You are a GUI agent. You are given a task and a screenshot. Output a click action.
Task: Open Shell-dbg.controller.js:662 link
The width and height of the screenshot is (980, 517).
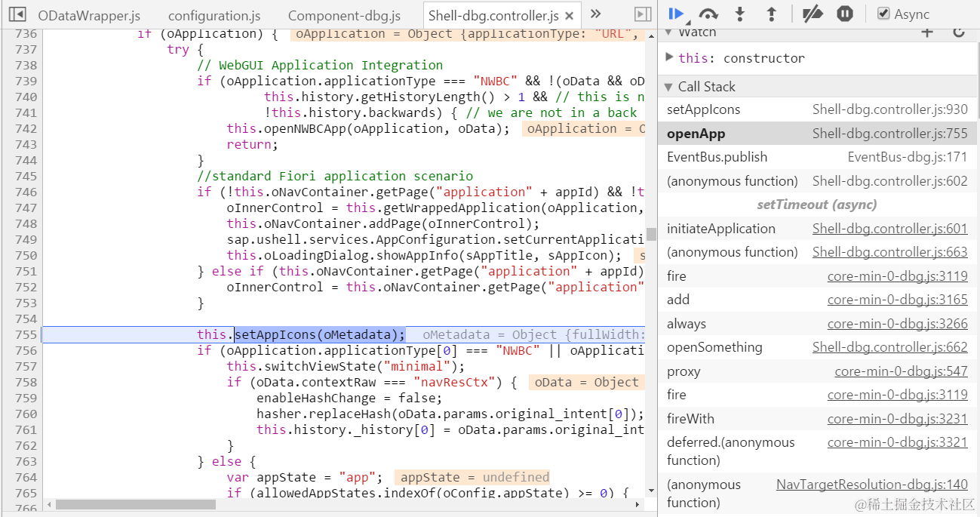889,347
